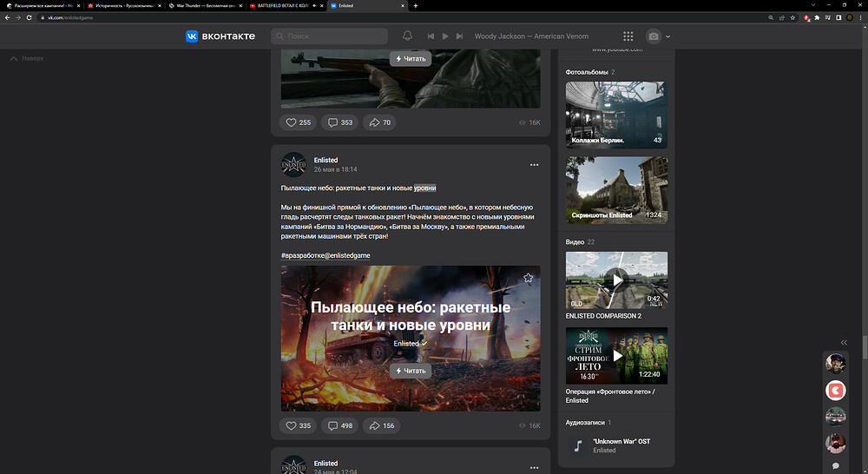Click Читать on the rifle article
The width and height of the screenshot is (868, 474).
[411, 59]
